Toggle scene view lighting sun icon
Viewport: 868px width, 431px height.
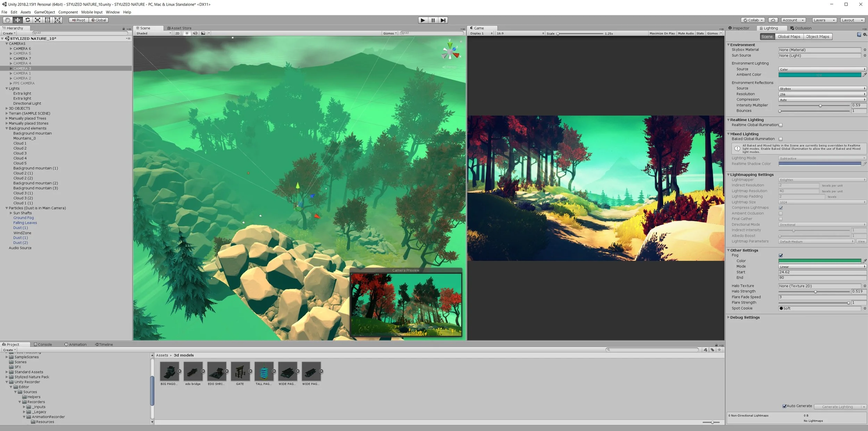coord(187,33)
